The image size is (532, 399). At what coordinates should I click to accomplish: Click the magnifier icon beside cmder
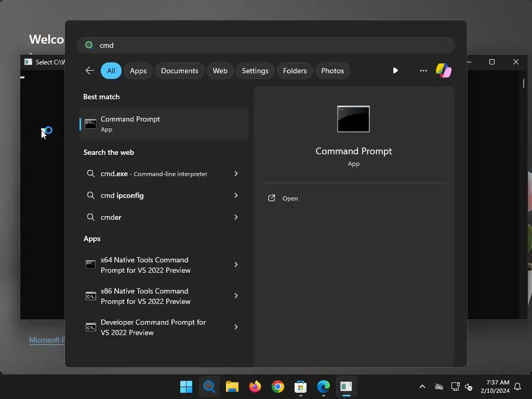pos(90,217)
